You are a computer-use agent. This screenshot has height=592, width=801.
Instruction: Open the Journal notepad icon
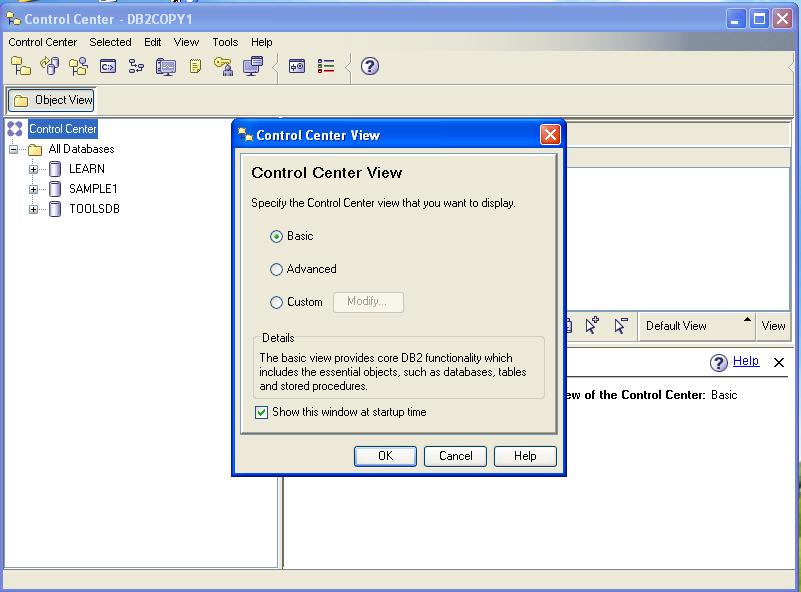click(x=195, y=66)
